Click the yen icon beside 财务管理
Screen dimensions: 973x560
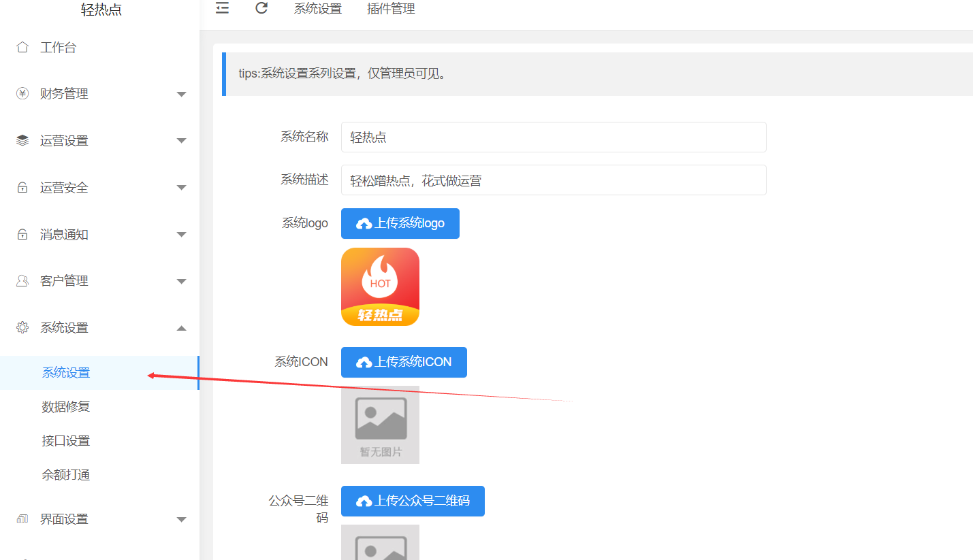pos(22,94)
